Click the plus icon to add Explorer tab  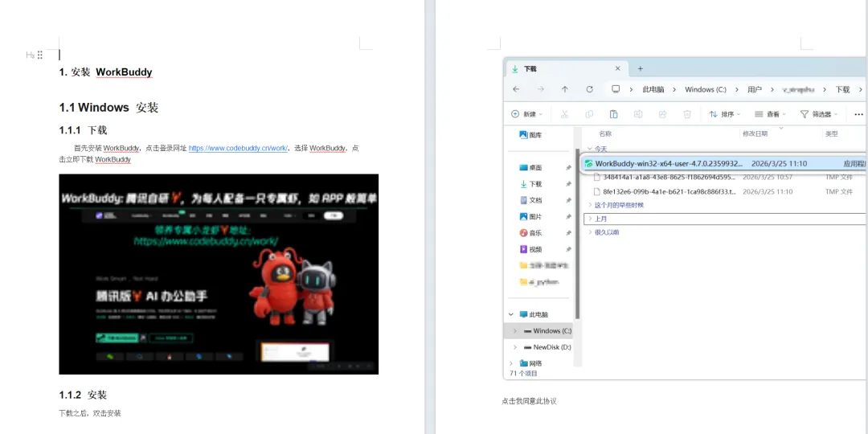641,68
